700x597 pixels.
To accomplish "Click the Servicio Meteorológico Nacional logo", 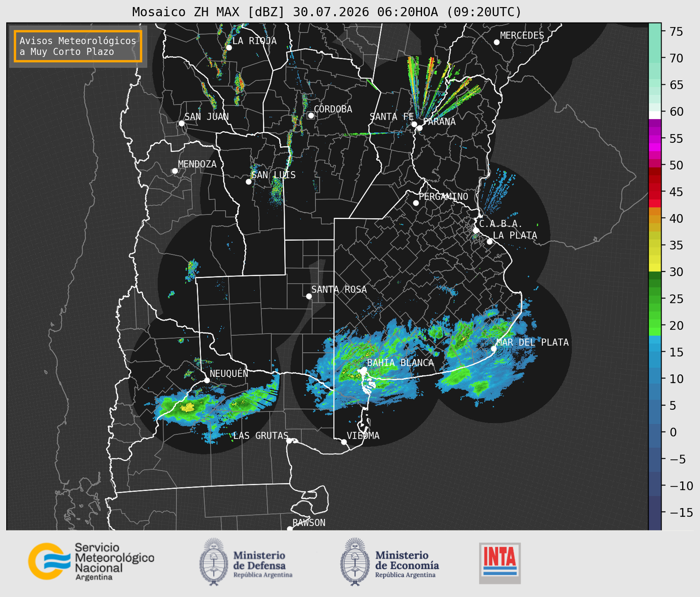I will click(91, 561).
